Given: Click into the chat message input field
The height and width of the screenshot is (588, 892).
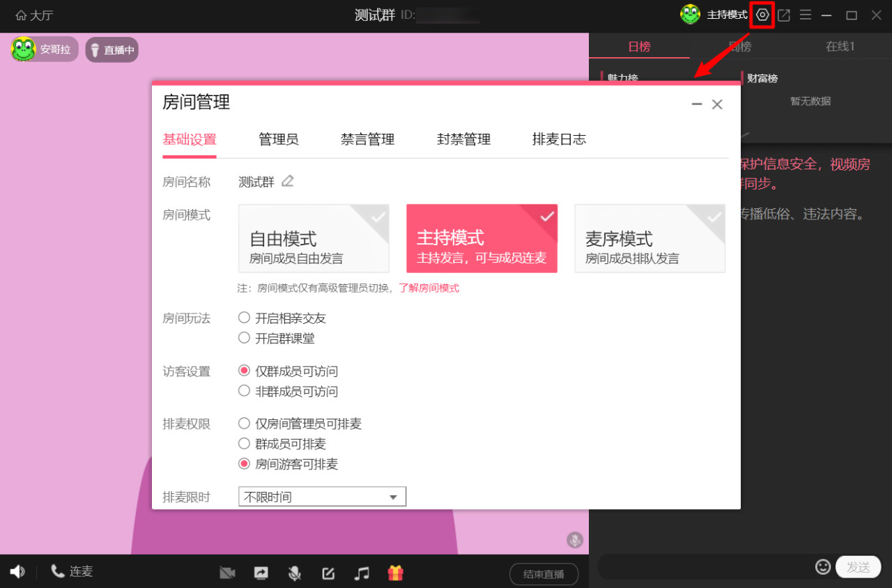Looking at the screenshot, I should [x=705, y=567].
